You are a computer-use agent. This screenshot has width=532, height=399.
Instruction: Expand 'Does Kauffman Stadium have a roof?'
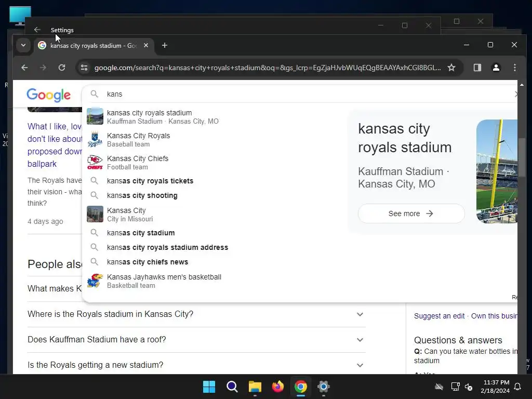196,340
